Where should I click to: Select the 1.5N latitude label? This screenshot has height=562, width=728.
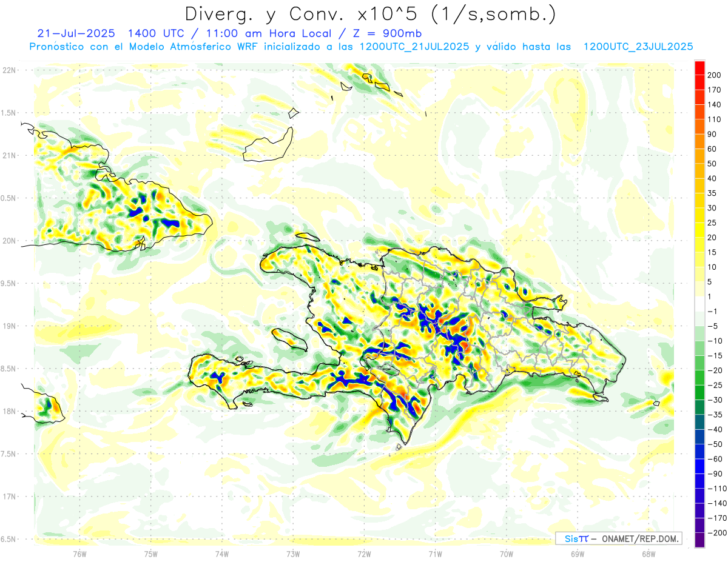click(8, 113)
